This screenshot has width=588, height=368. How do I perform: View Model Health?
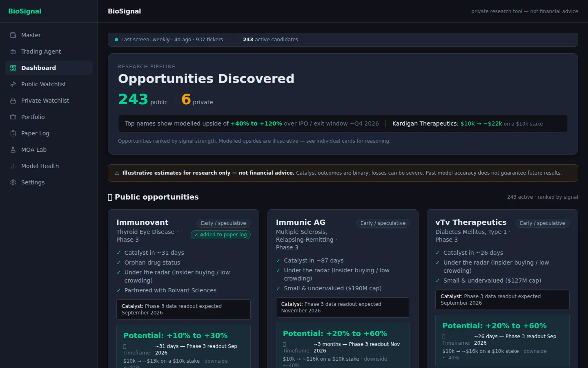(x=49, y=166)
